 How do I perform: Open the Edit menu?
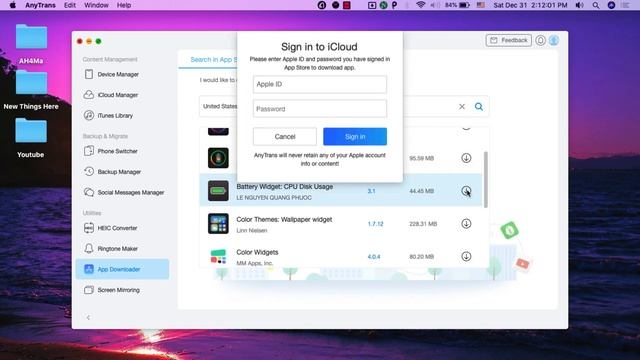click(70, 5)
